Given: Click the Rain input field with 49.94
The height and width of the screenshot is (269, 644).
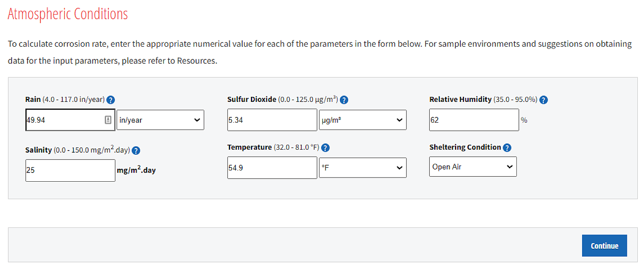Looking at the screenshot, I should pyautogui.click(x=64, y=120).
